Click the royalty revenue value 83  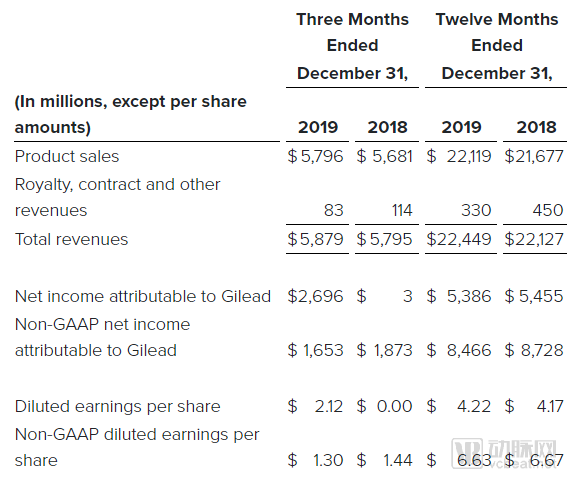point(333,210)
